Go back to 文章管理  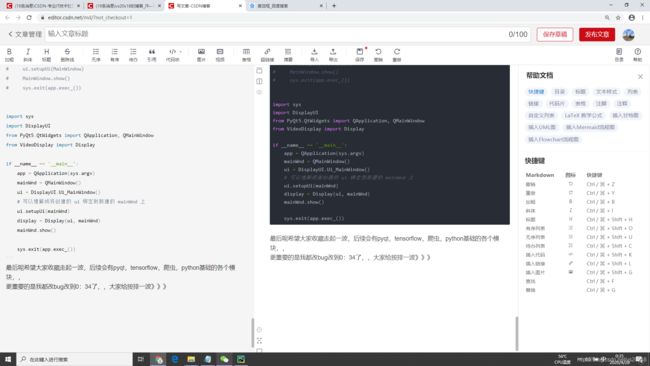click(x=25, y=34)
